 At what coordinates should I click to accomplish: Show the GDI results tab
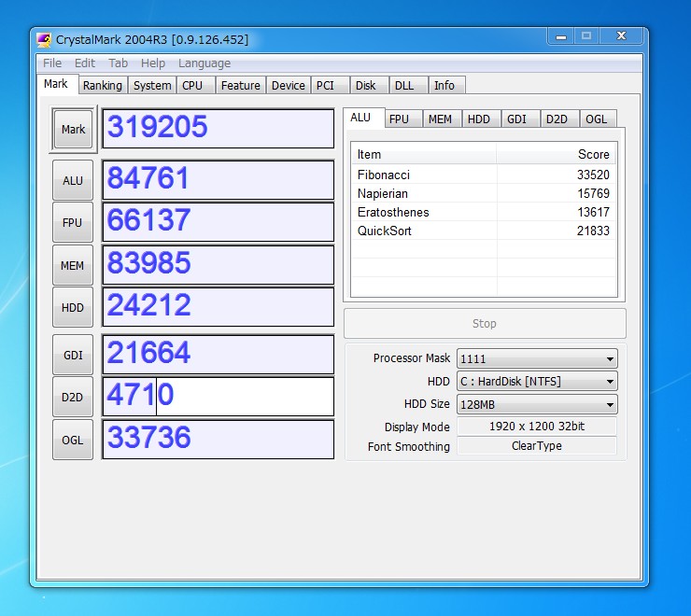(521, 119)
